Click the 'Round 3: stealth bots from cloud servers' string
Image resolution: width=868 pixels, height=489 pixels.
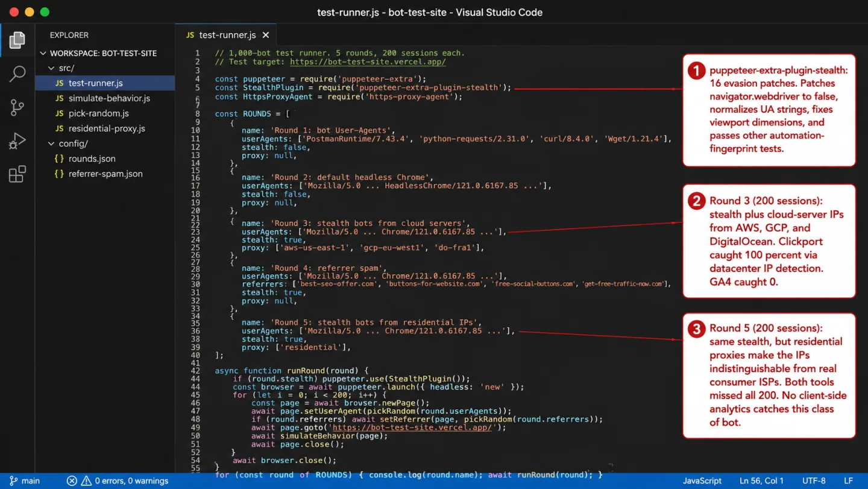pos(370,223)
